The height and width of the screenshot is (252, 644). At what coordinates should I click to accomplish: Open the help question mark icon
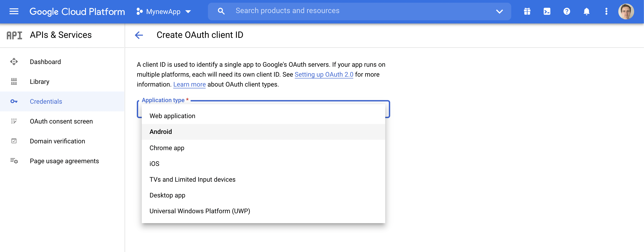(x=567, y=11)
